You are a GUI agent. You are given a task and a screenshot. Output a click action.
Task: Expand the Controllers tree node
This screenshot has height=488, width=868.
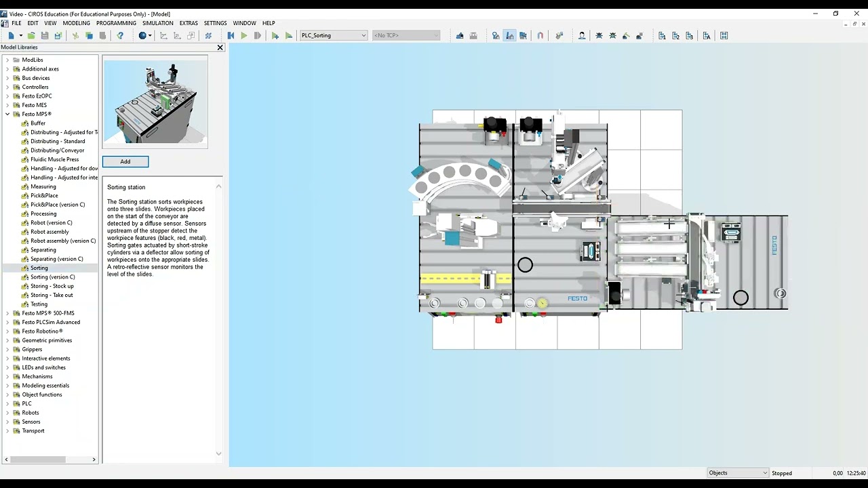(7, 87)
